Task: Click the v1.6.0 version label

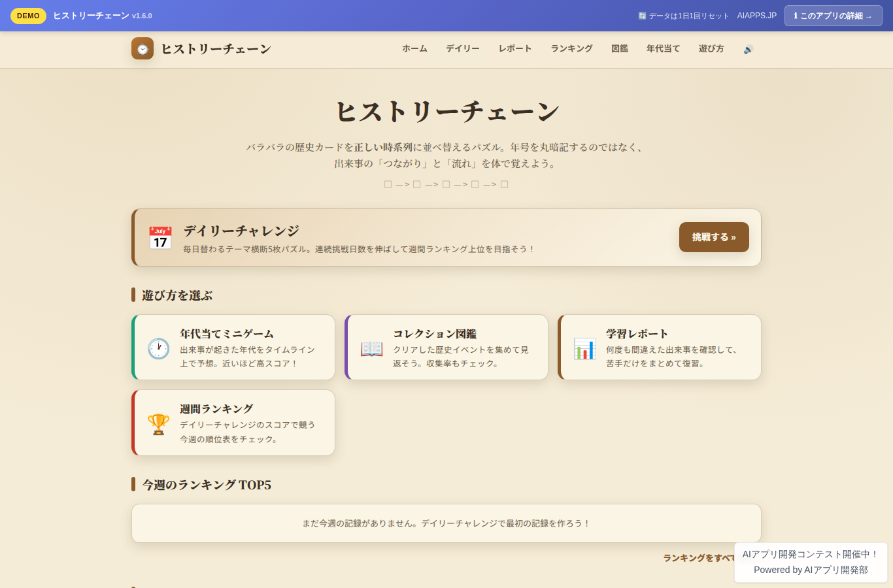Action: pos(142,16)
